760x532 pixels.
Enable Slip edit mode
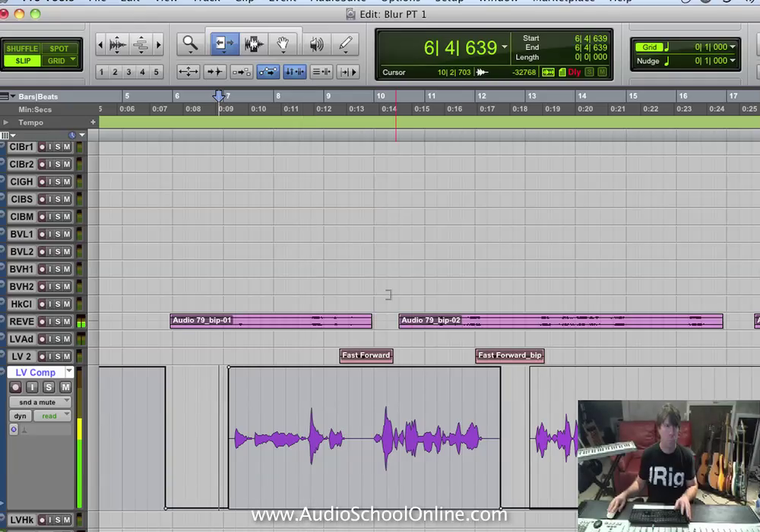pos(23,61)
